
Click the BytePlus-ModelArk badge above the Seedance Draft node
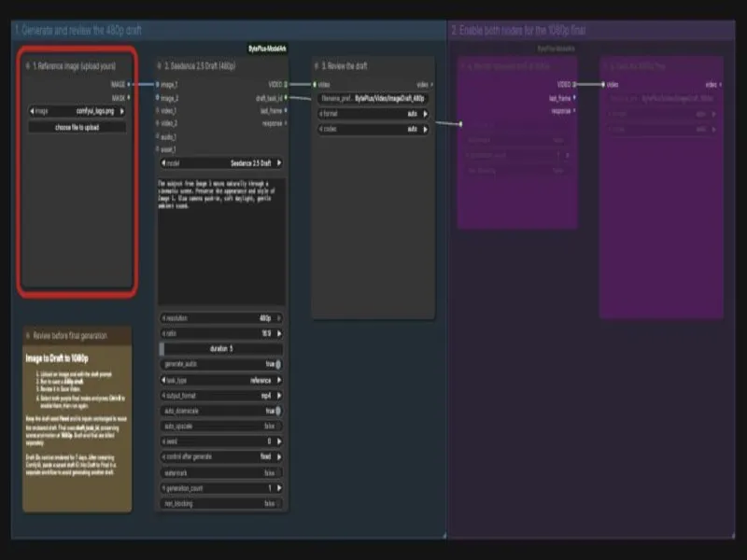coord(267,49)
